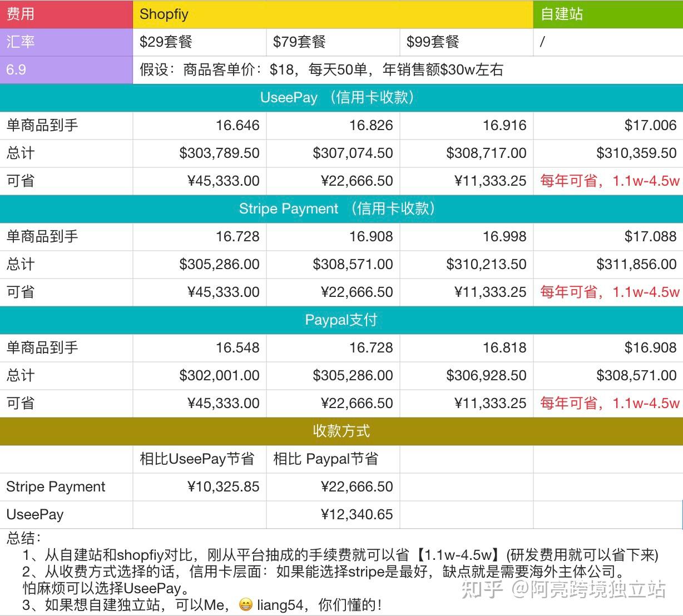Click the Paypal支付 section banner
The height and width of the screenshot is (616, 683).
click(341, 320)
